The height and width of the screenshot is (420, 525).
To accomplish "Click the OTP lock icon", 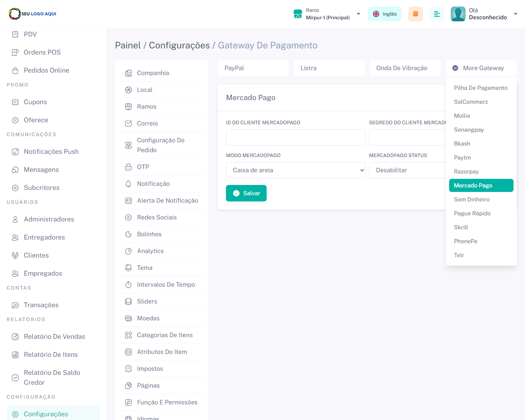I will (128, 167).
